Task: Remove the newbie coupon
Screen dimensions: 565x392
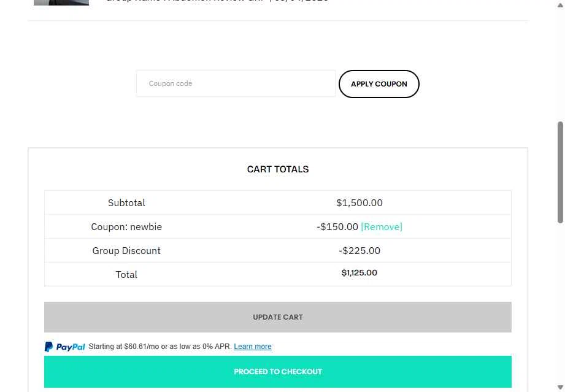Action: (x=381, y=226)
